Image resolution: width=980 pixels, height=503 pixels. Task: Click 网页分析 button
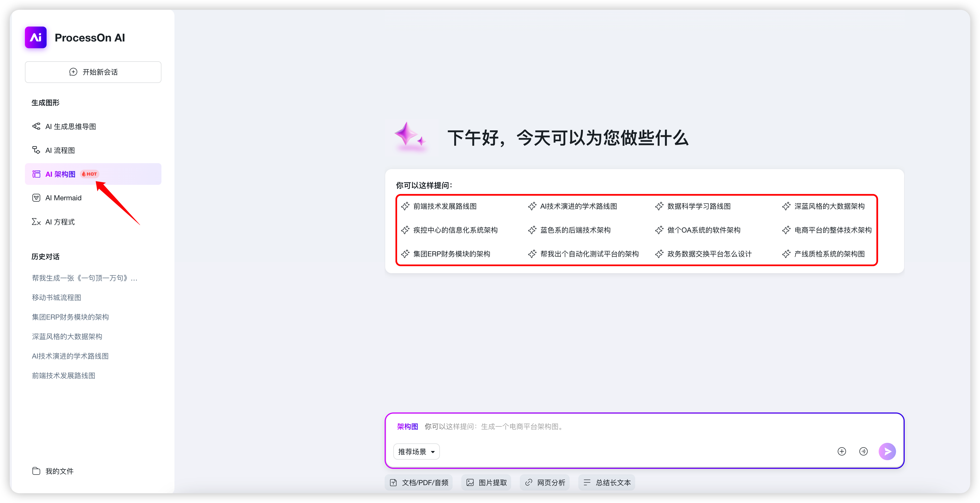[x=545, y=482]
